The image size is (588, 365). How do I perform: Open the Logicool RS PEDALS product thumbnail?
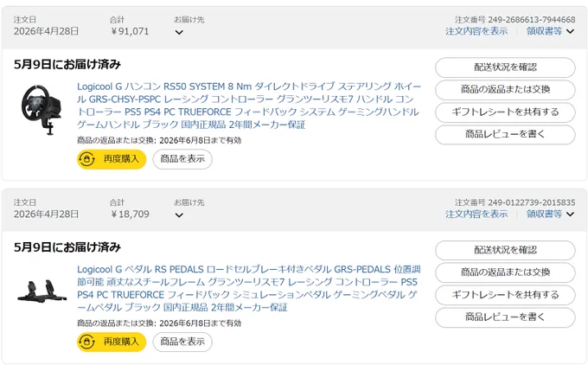42,291
